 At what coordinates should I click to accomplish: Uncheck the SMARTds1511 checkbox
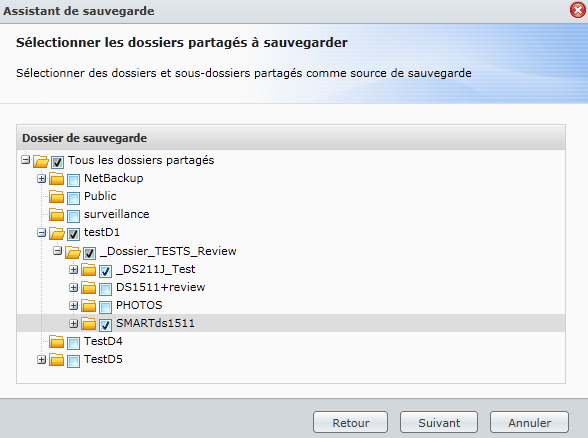click(105, 325)
